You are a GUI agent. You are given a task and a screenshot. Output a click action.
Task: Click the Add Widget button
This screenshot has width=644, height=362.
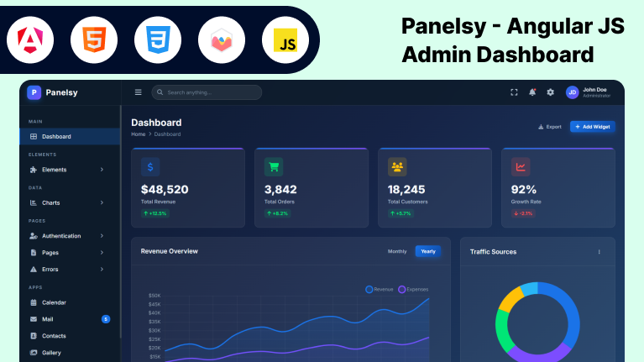tap(592, 127)
